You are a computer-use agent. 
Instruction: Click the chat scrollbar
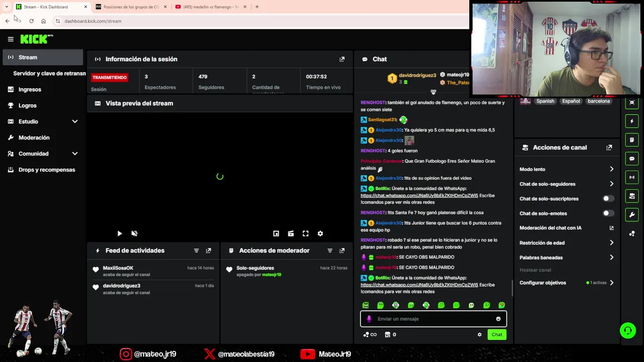(x=512, y=288)
